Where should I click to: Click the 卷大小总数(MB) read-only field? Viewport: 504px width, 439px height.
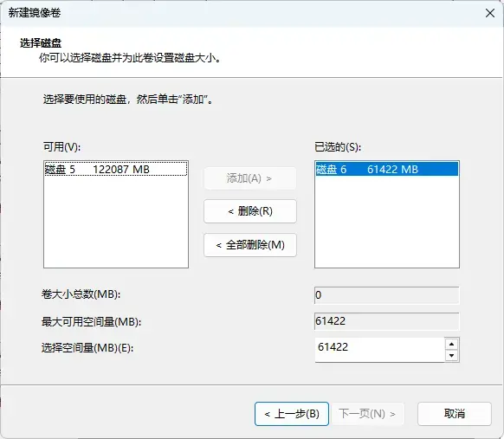(x=387, y=295)
